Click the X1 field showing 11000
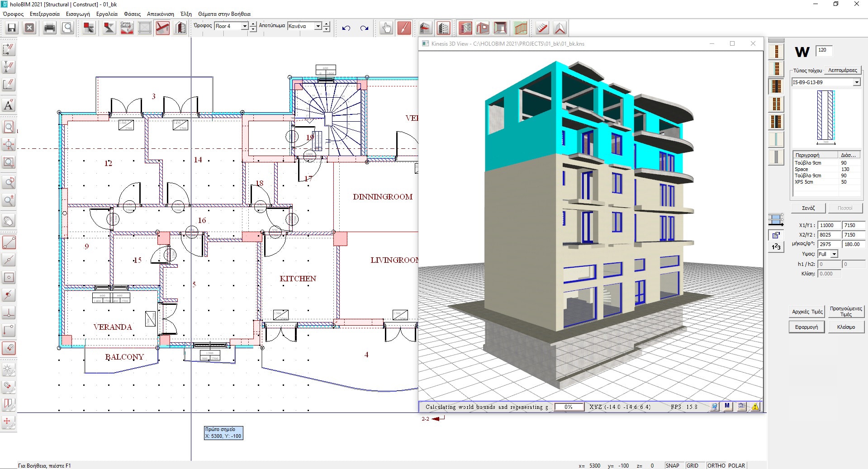This screenshot has width=868, height=469. pos(830,225)
